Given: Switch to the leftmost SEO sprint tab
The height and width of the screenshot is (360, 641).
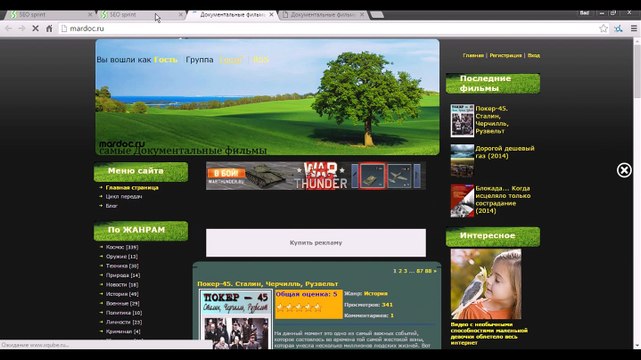Looking at the screenshot, I should point(50,15).
